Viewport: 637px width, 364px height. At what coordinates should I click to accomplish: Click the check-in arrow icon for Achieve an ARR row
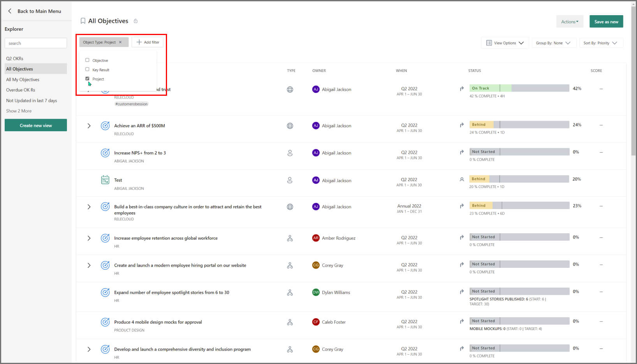462,125
